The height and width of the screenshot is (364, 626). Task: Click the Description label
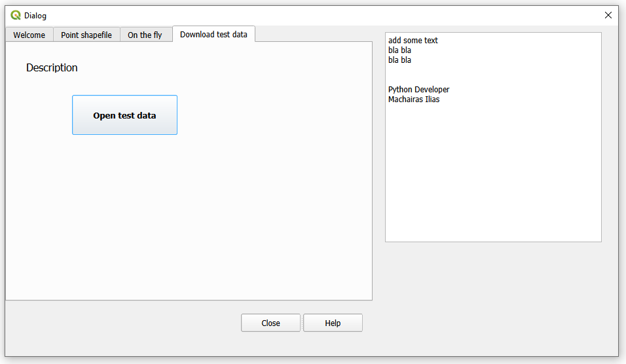point(52,68)
